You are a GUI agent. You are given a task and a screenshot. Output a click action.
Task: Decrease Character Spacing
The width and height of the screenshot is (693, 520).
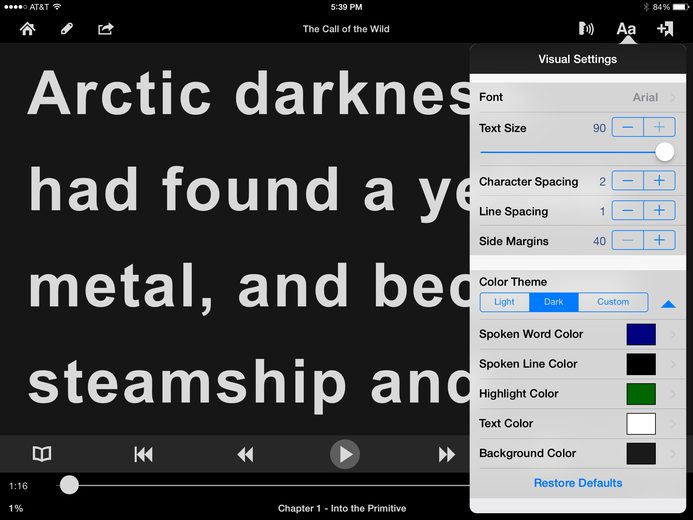pyautogui.click(x=628, y=181)
